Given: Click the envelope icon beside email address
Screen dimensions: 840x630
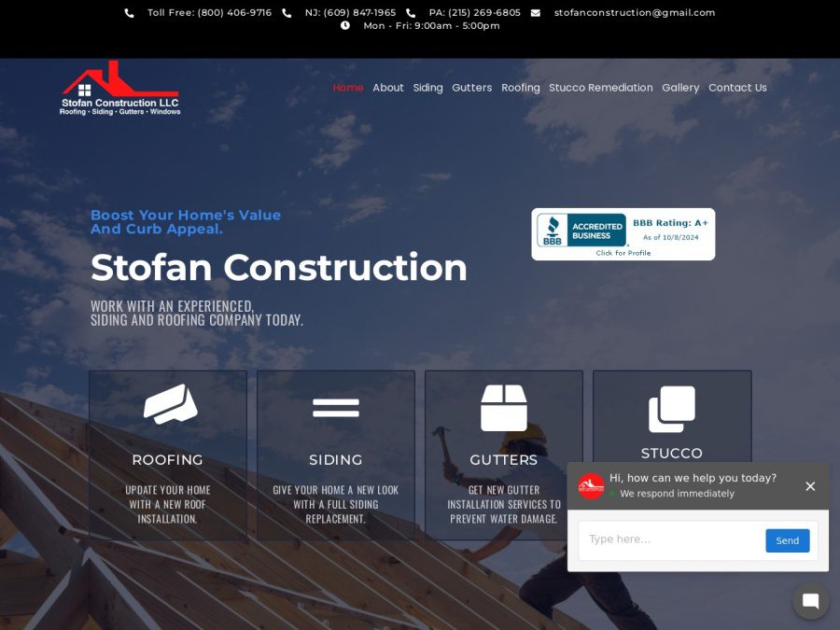Looking at the screenshot, I should tap(536, 13).
